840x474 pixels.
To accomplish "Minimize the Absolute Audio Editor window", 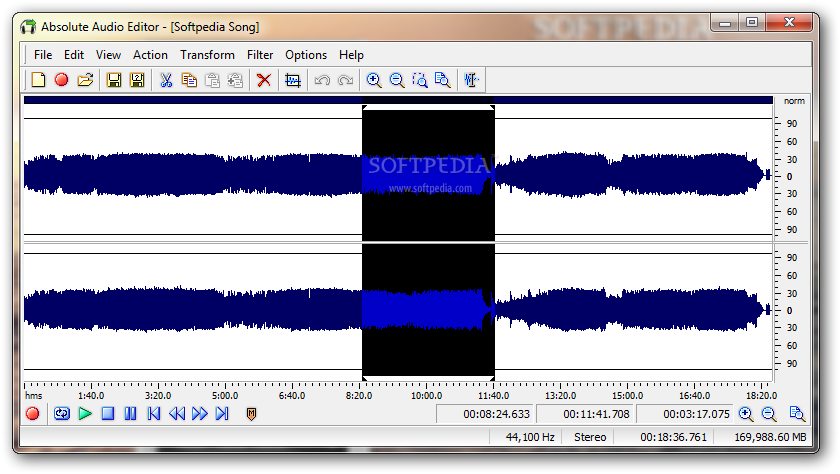I will point(725,22).
